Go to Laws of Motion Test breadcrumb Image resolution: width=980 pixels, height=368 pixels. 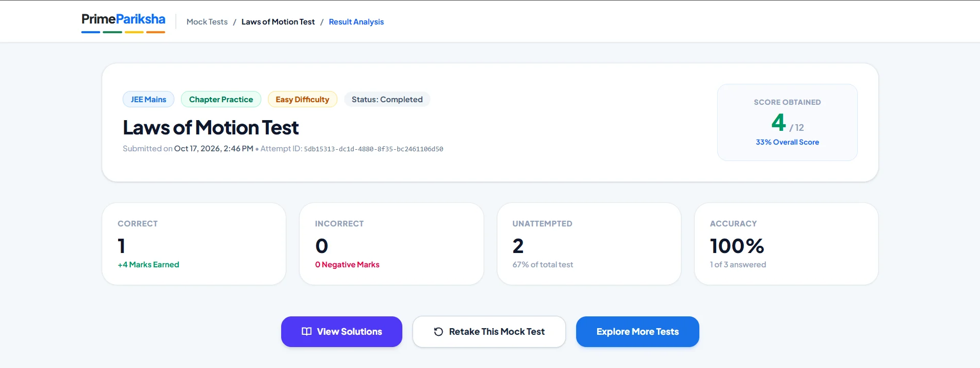coord(278,22)
